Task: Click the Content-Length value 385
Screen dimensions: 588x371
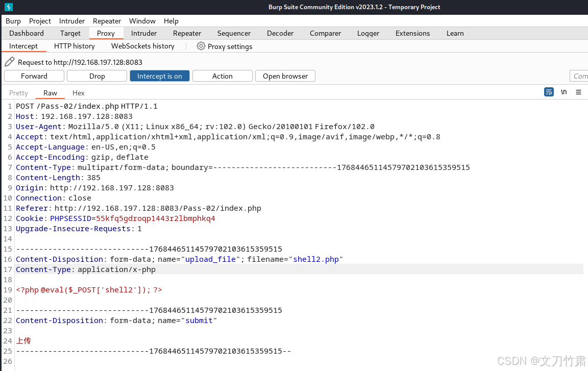Action: tap(94, 178)
